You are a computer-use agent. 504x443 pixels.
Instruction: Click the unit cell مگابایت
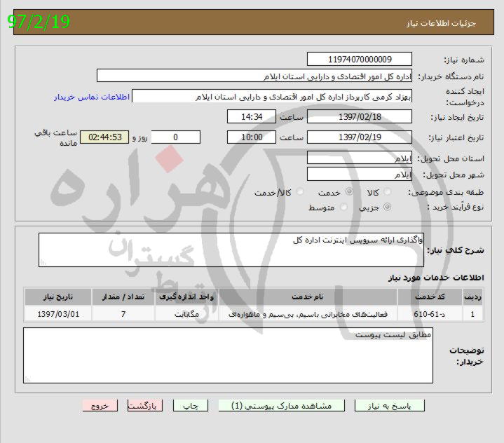tap(186, 314)
